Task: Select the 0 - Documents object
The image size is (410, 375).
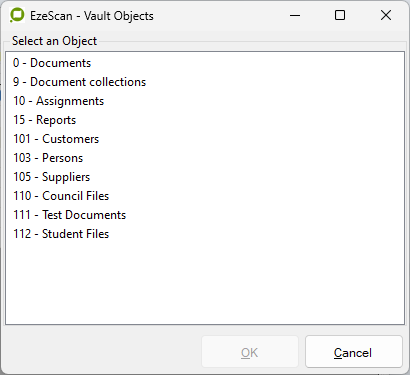Action: (52, 63)
